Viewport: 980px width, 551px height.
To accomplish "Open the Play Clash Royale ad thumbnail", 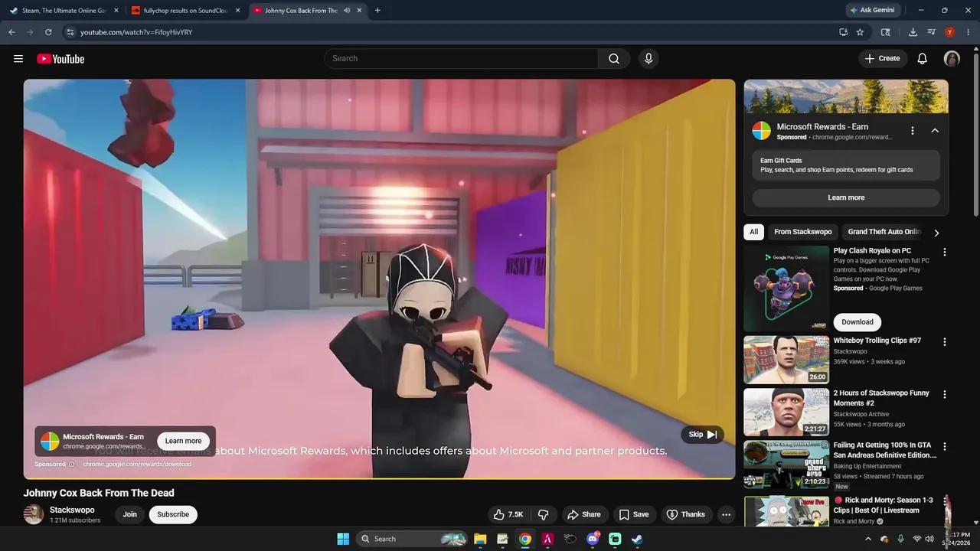I will click(786, 289).
